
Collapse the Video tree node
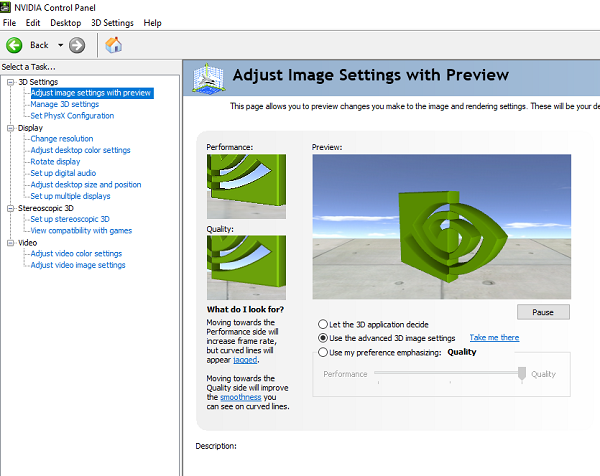click(10, 243)
